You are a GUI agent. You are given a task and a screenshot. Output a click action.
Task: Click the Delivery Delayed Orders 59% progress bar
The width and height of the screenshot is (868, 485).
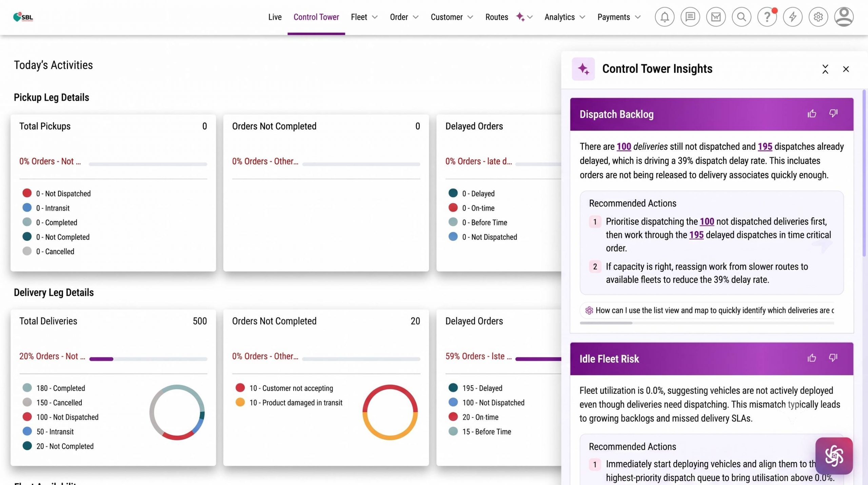(538, 359)
